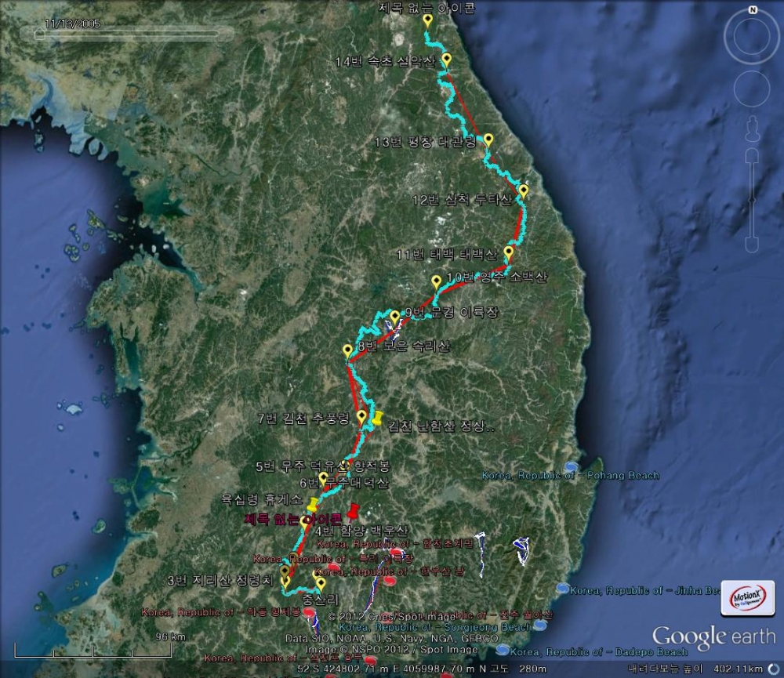
Task: Click the 5번 무주 덕유산 향적봉 label
Action: click(322, 466)
